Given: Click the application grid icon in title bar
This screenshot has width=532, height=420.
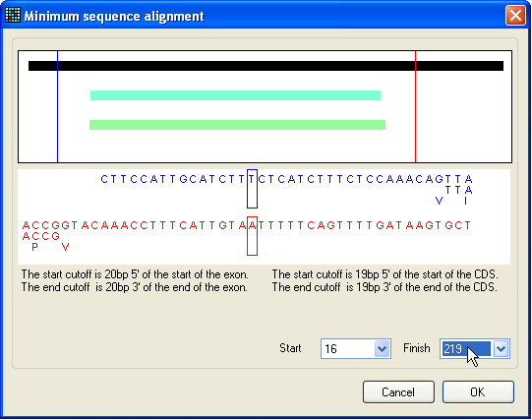Looking at the screenshot, I should click(x=13, y=16).
